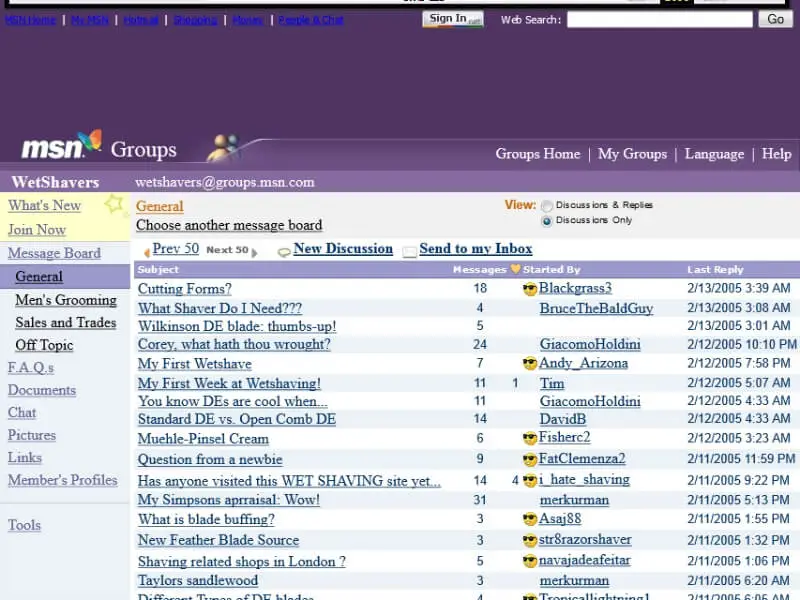
Task: Open the Documents page
Action: point(42,390)
